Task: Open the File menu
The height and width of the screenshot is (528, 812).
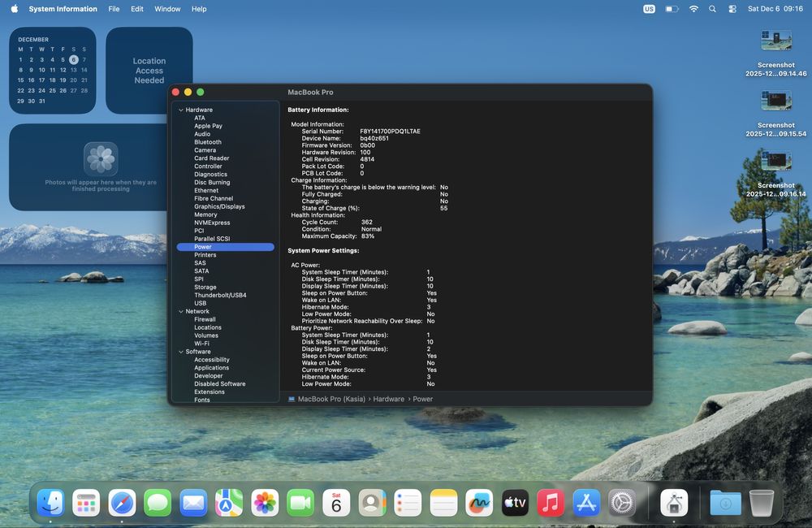Action: point(114,9)
